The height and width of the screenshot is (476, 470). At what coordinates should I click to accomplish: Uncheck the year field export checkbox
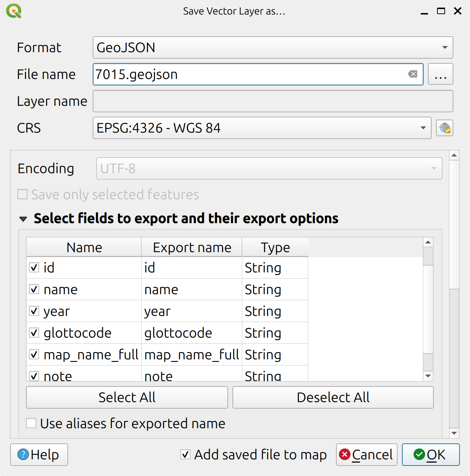pyautogui.click(x=34, y=311)
